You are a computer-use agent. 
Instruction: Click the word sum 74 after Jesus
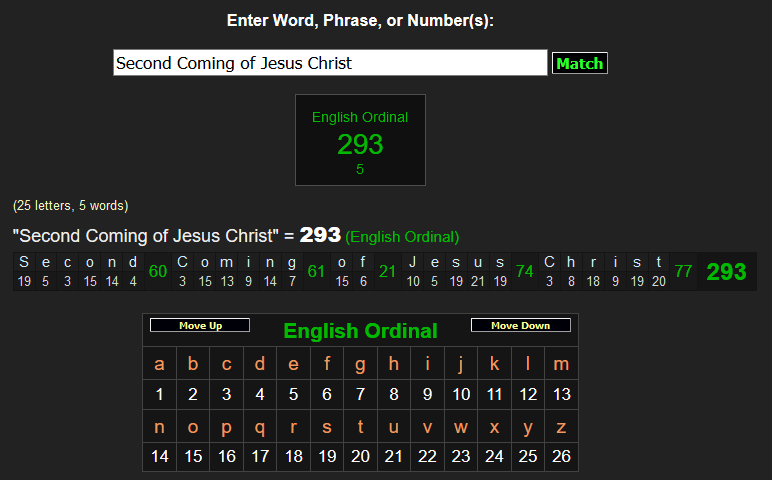(524, 271)
